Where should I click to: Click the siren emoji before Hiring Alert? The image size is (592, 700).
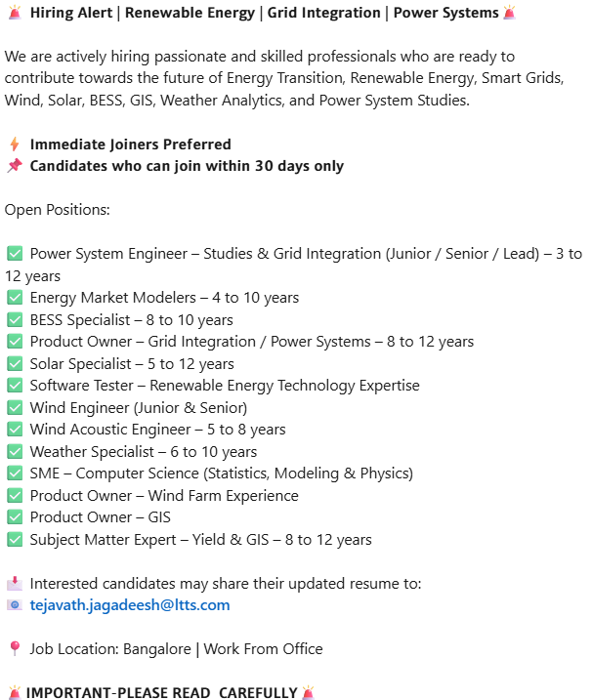coord(15,13)
